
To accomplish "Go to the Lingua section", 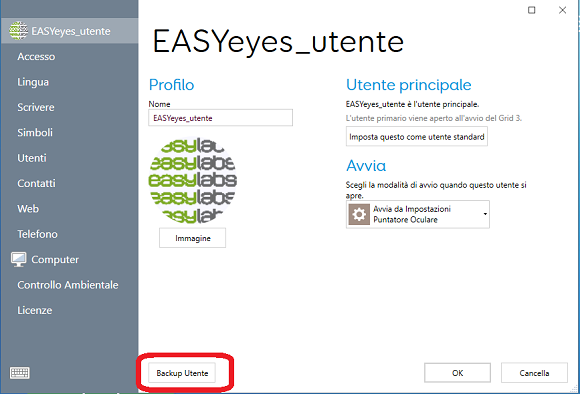I will pos(33,82).
